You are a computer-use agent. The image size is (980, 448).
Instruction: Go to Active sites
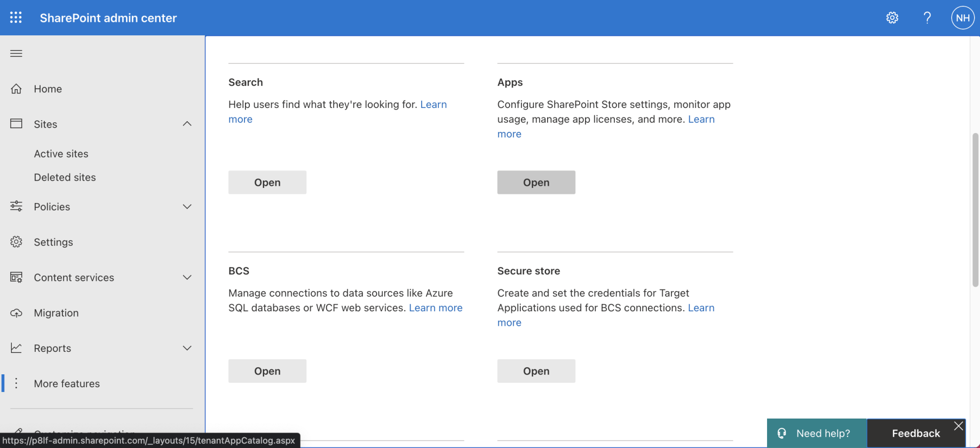61,154
